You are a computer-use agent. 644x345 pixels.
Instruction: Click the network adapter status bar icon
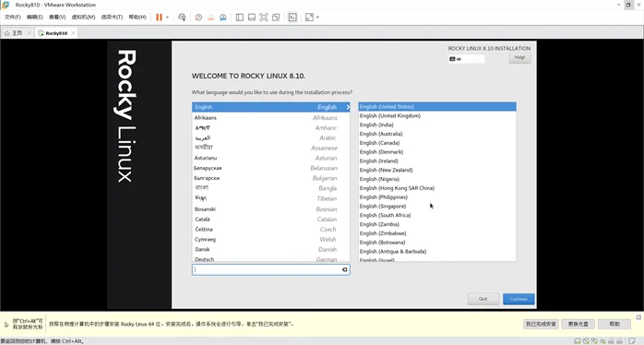coord(594,341)
